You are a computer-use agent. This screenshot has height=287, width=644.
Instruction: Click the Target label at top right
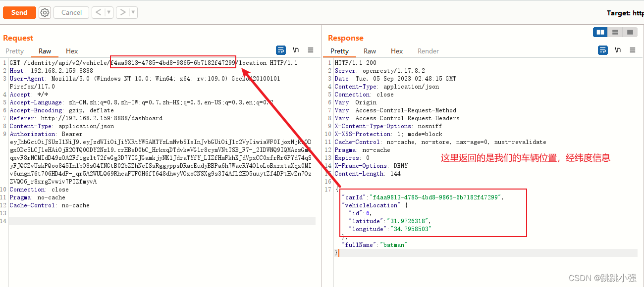coord(625,13)
